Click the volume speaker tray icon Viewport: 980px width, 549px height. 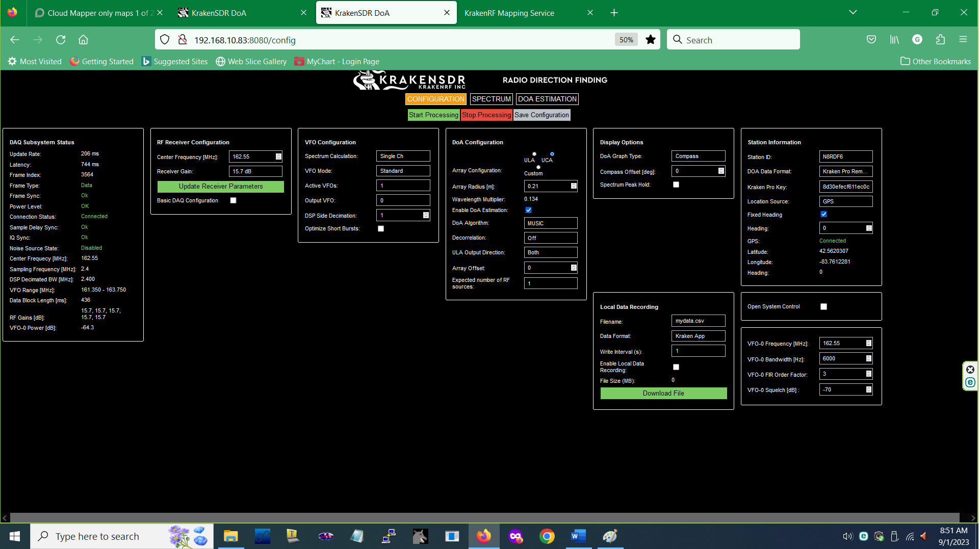[x=847, y=536]
